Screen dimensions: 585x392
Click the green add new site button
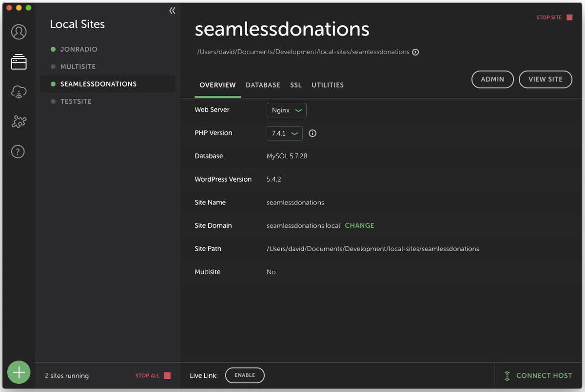point(19,373)
